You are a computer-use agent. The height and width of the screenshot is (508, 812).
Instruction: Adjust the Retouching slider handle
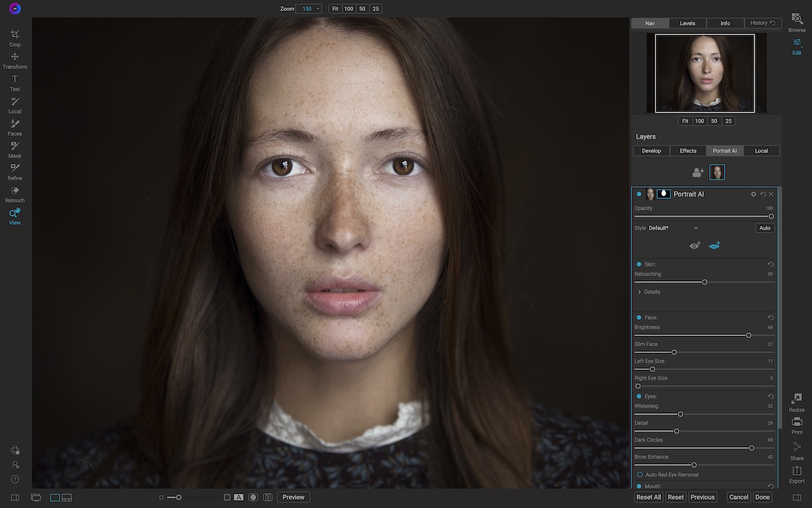click(706, 282)
